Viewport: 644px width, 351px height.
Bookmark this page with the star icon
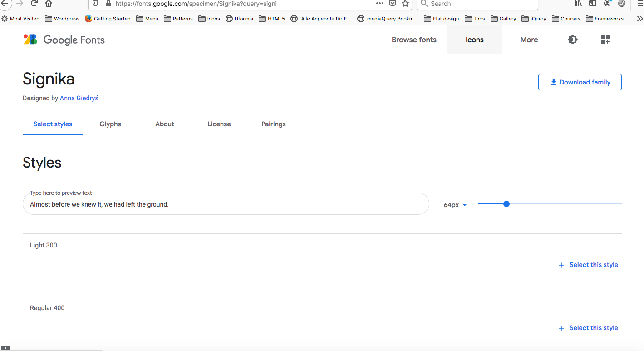tap(405, 4)
